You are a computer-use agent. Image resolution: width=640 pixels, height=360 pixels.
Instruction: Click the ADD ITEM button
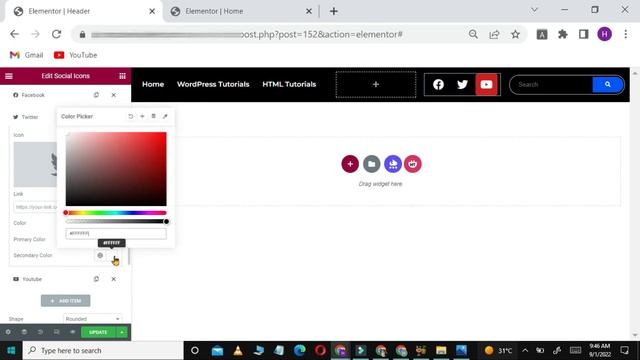pos(65,301)
